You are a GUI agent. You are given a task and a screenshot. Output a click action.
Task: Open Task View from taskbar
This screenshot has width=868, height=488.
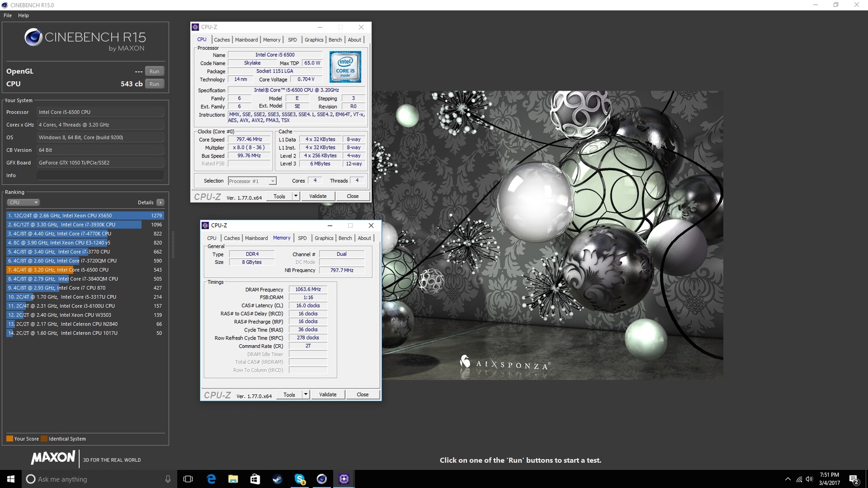coord(188,478)
